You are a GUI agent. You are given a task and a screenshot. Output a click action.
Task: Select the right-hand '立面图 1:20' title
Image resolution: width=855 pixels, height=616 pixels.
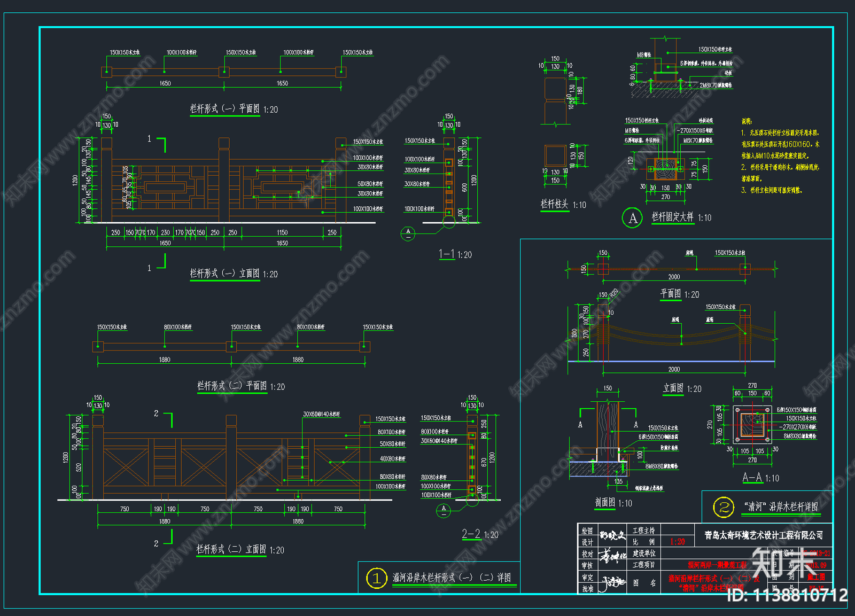click(x=682, y=388)
